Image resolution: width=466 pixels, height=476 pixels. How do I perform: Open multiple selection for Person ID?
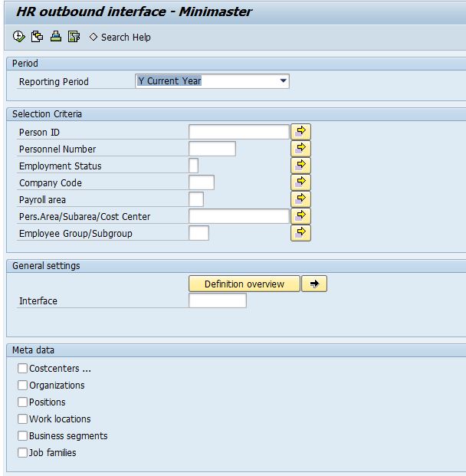click(300, 132)
